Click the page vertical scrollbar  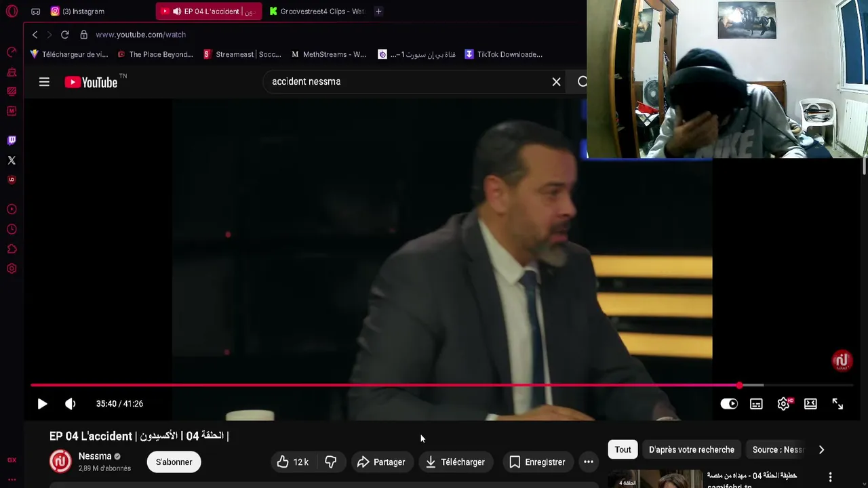point(864,167)
